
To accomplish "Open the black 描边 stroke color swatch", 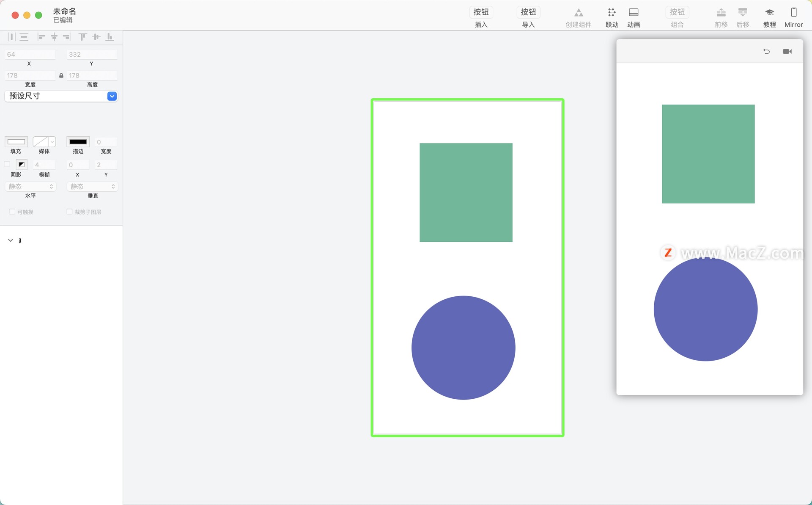I will (78, 142).
